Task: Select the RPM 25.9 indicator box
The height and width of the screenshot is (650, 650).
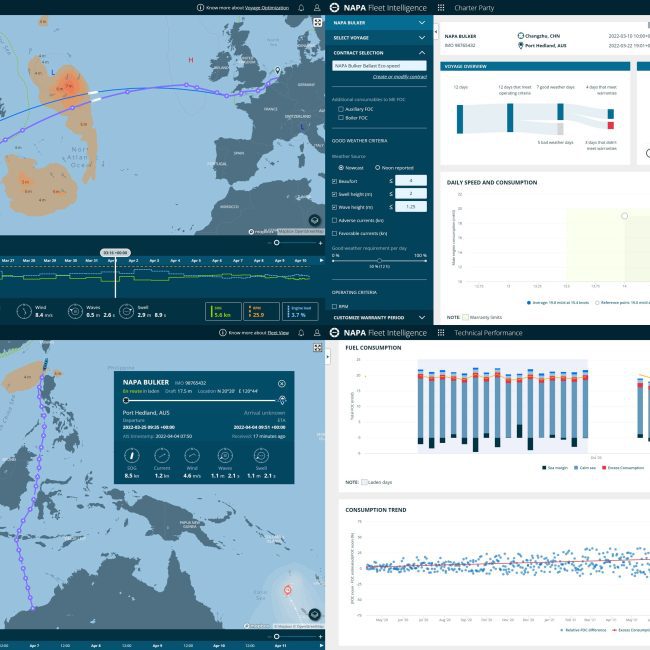Action: click(261, 311)
